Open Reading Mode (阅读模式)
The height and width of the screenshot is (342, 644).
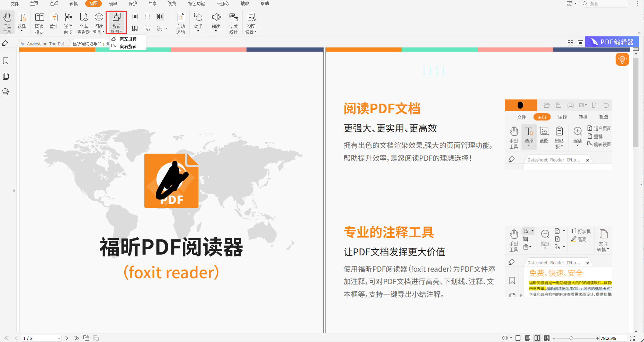39,23
